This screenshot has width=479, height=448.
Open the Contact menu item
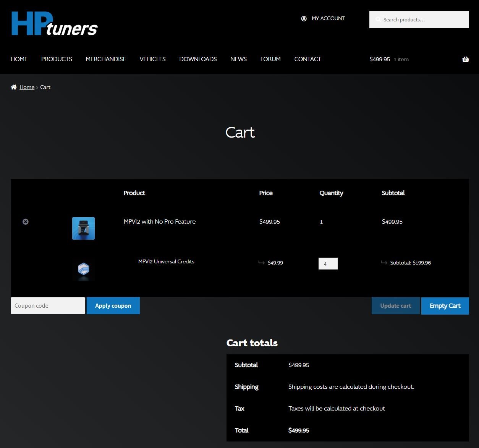307,59
